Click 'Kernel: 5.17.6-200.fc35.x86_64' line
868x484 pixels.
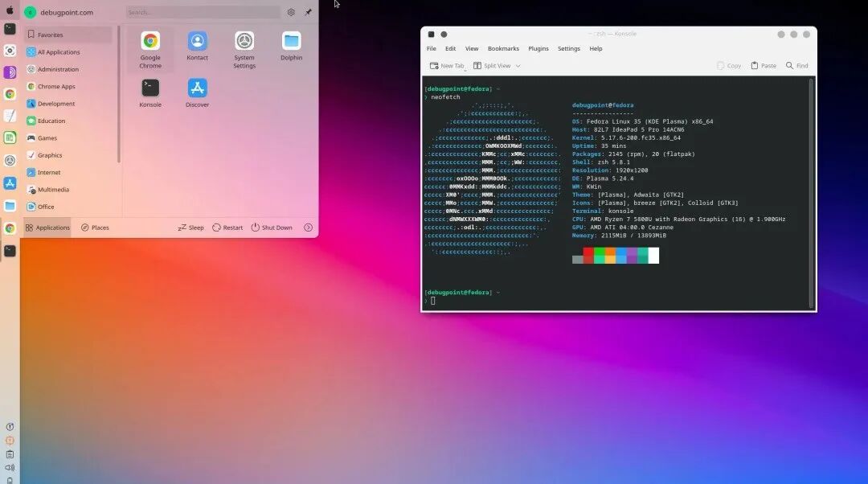[x=626, y=138]
